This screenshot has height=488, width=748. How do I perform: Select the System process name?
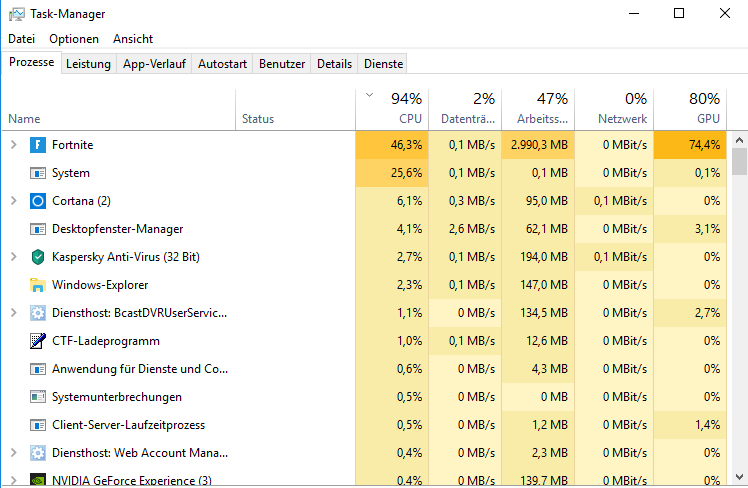71,173
